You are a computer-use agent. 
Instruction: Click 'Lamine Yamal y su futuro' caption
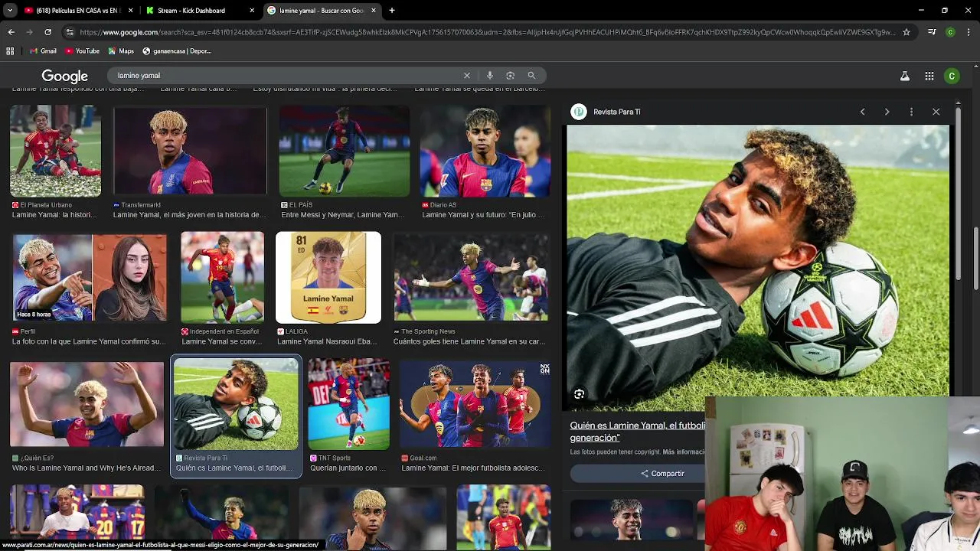[483, 215]
